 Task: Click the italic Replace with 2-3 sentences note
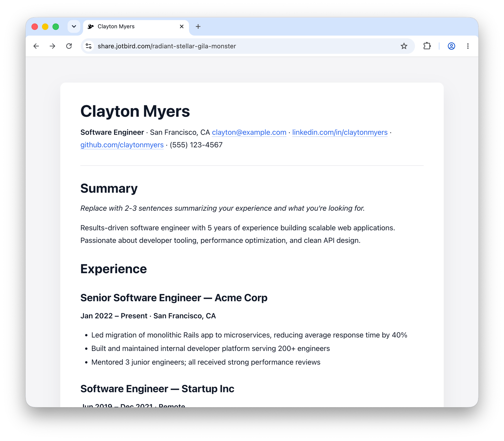pos(222,208)
